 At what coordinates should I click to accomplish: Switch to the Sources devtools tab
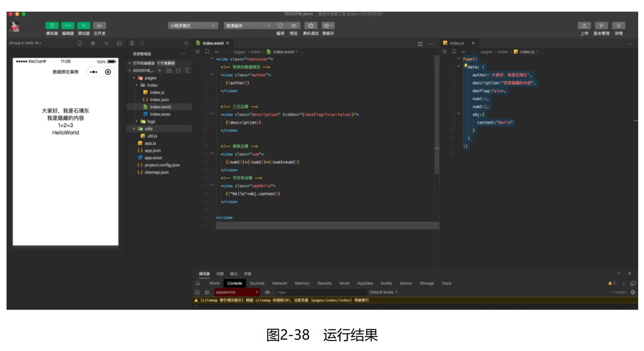click(257, 283)
